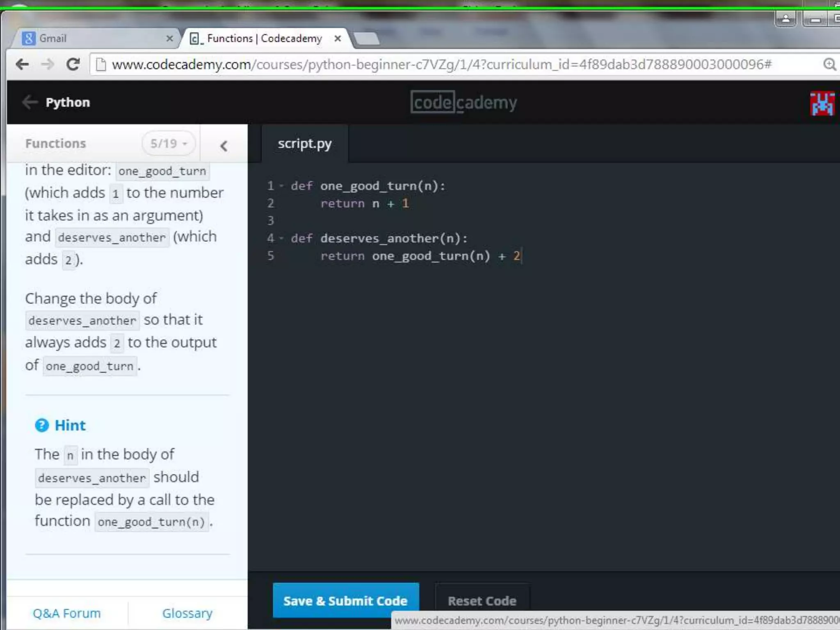Switch to the Gmail tab
The image size is (840, 630).
click(96, 39)
